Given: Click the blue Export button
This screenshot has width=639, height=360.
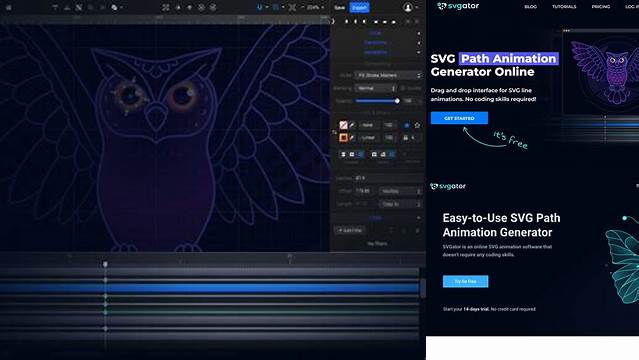Looking at the screenshot, I should point(359,7).
